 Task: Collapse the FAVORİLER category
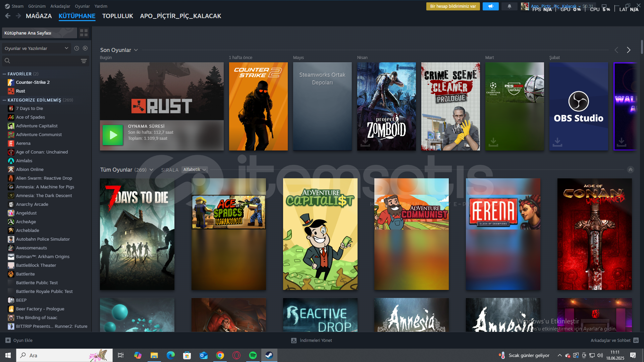[4, 74]
